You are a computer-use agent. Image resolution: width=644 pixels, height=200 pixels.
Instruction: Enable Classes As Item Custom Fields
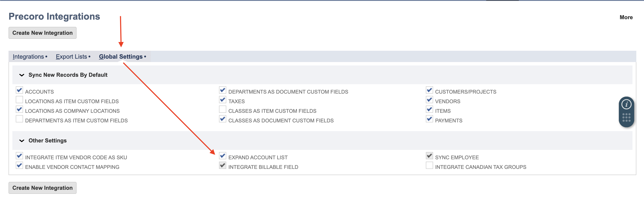point(222,109)
